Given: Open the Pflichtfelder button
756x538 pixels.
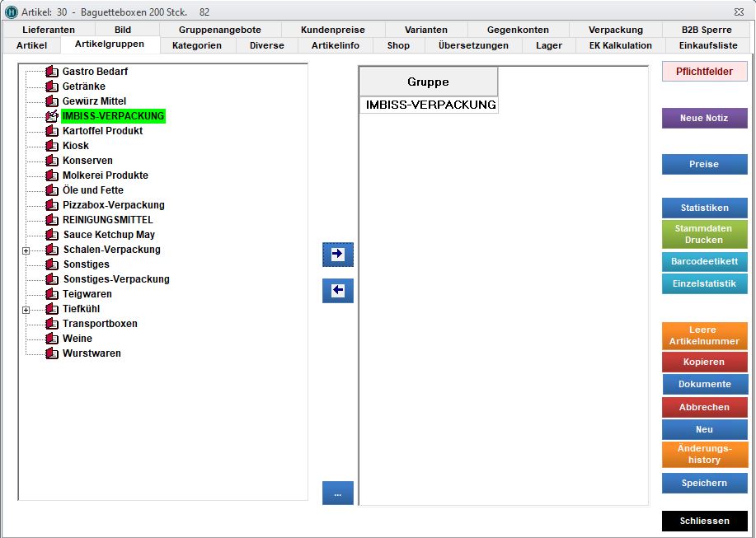Looking at the screenshot, I should point(704,72).
